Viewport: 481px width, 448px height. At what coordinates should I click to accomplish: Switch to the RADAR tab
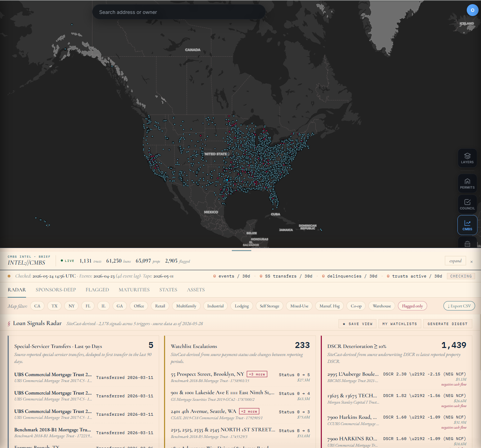tap(17, 290)
